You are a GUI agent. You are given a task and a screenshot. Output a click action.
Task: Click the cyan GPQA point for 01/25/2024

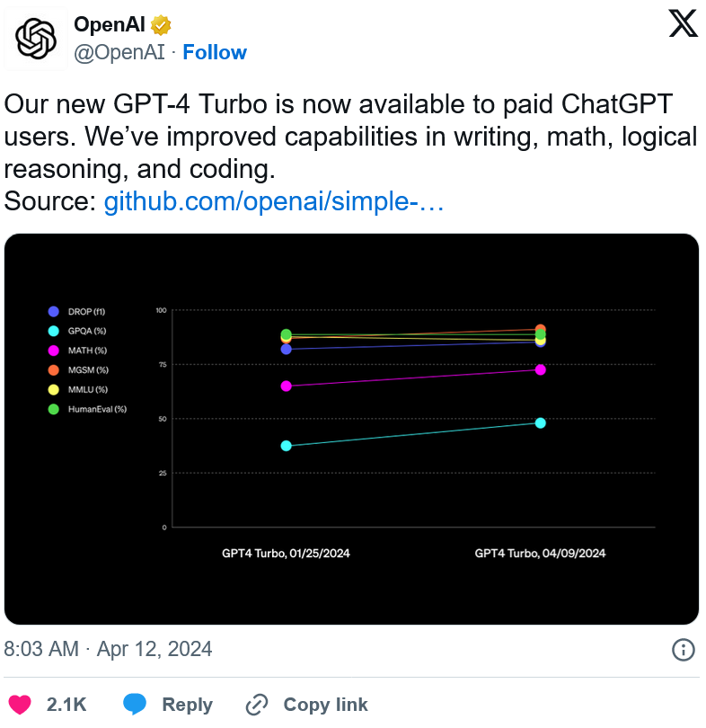(287, 446)
